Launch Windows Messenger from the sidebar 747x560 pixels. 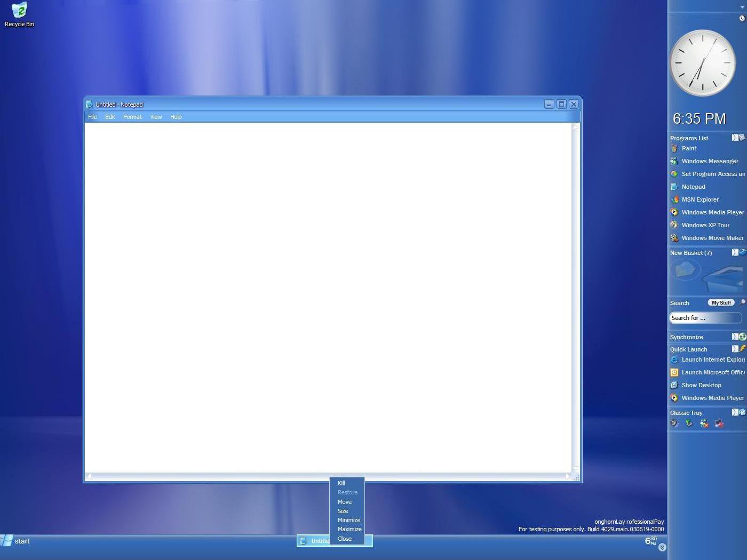709,161
